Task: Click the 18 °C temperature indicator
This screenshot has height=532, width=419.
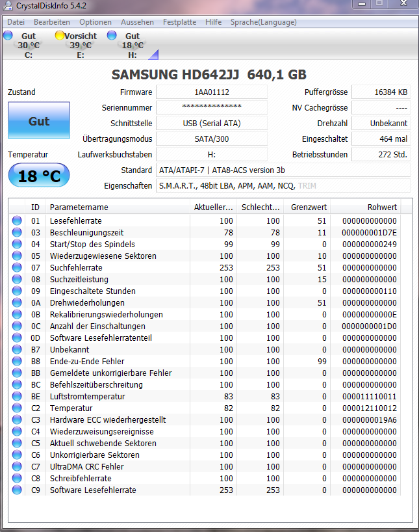Action: [x=39, y=176]
